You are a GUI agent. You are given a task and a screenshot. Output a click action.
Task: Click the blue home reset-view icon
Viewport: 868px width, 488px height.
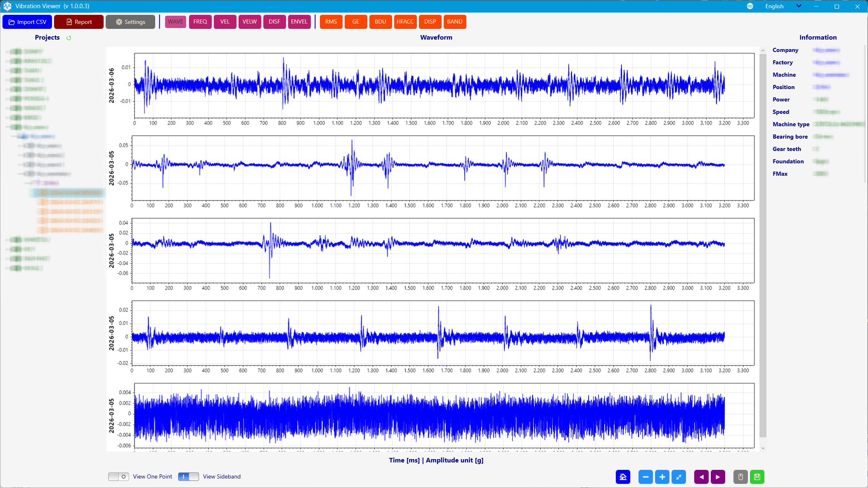623,477
